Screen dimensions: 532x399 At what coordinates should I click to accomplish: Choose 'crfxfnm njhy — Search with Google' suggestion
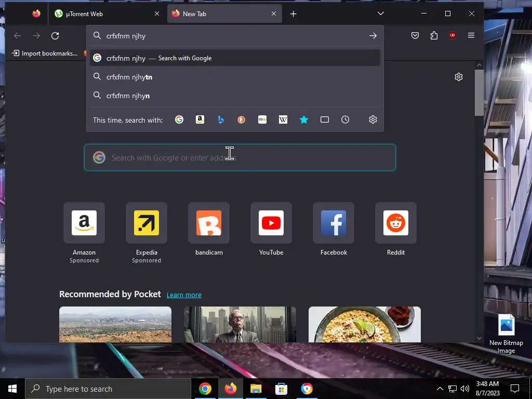235,58
